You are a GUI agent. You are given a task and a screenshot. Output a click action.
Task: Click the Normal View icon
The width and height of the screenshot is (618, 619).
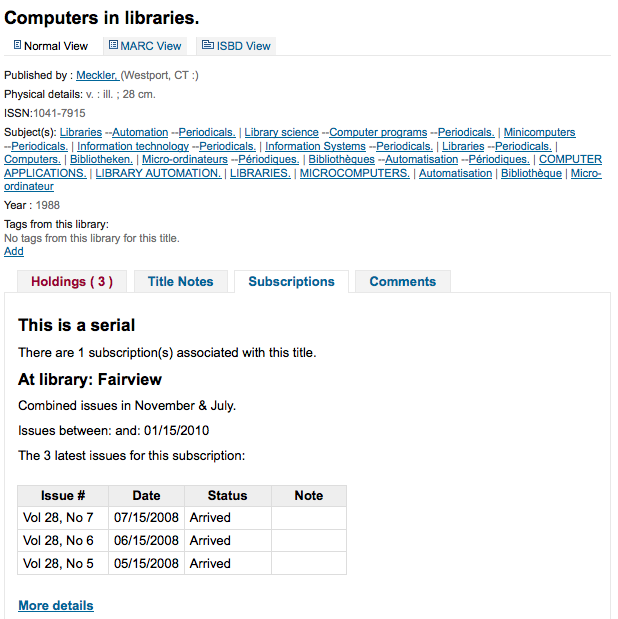coord(17,45)
